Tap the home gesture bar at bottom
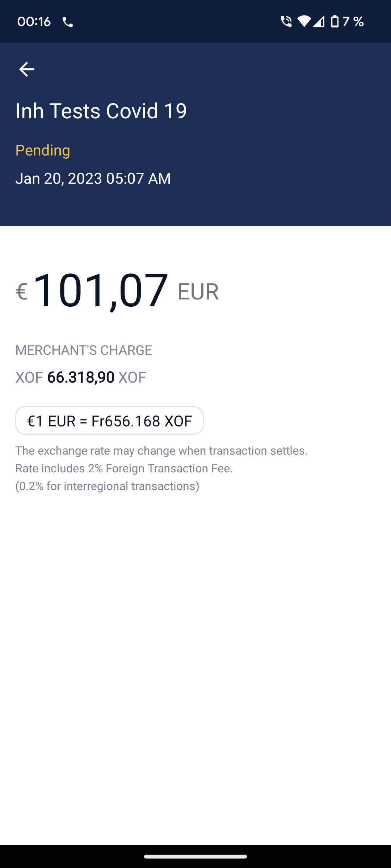 (x=195, y=856)
